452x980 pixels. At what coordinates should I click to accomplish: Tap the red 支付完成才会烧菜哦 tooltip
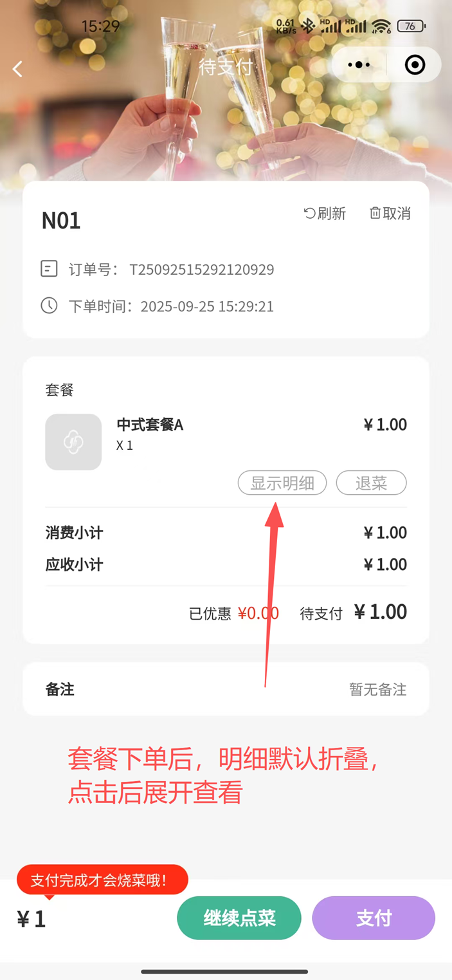102,880
